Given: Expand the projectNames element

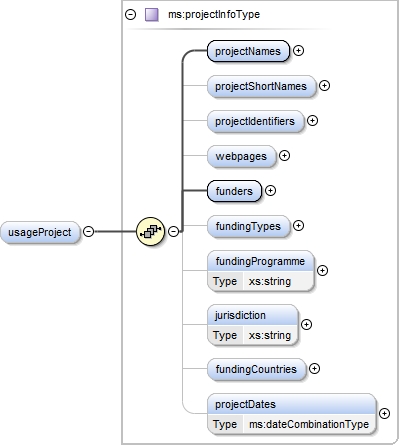Looking at the screenshot, I should [x=298, y=51].
